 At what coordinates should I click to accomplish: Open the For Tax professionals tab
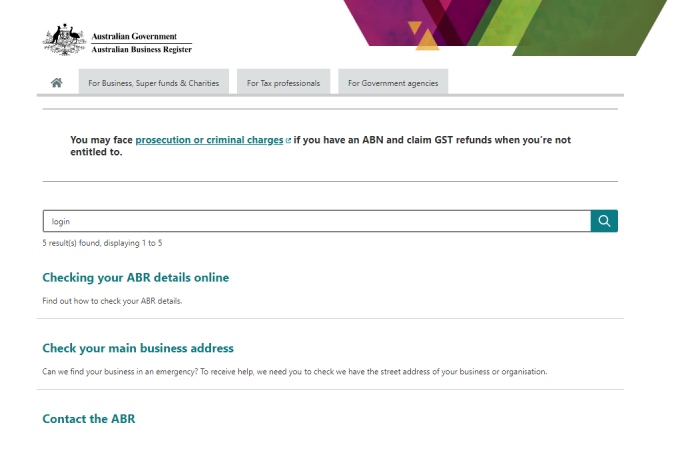(x=283, y=82)
